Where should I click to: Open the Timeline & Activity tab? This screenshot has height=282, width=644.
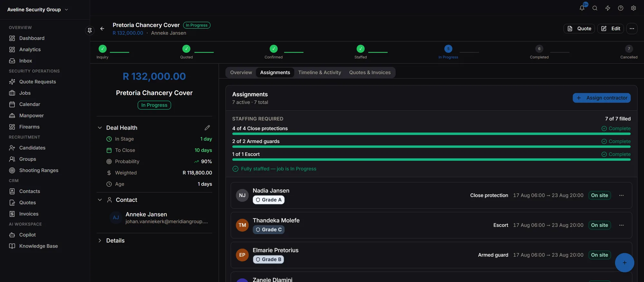coord(319,73)
